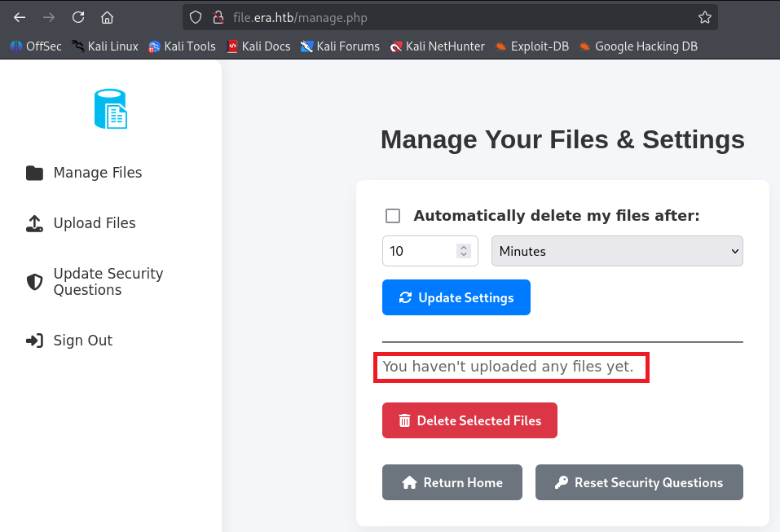780x532 pixels.
Task: Click the sign out arrow icon
Action: pyautogui.click(x=34, y=341)
